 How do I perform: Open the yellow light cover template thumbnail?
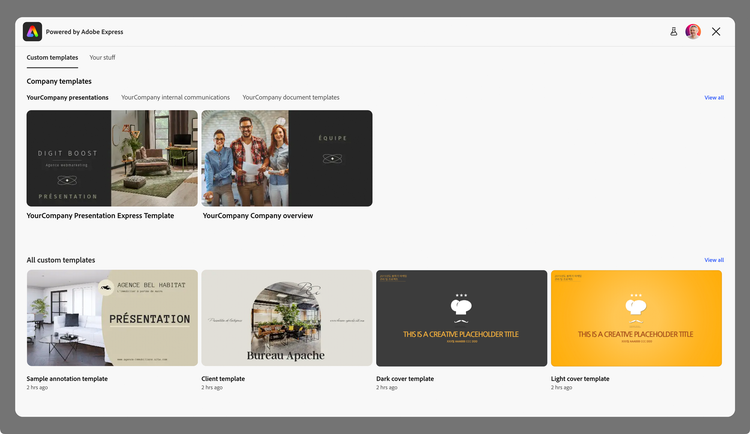(x=636, y=318)
